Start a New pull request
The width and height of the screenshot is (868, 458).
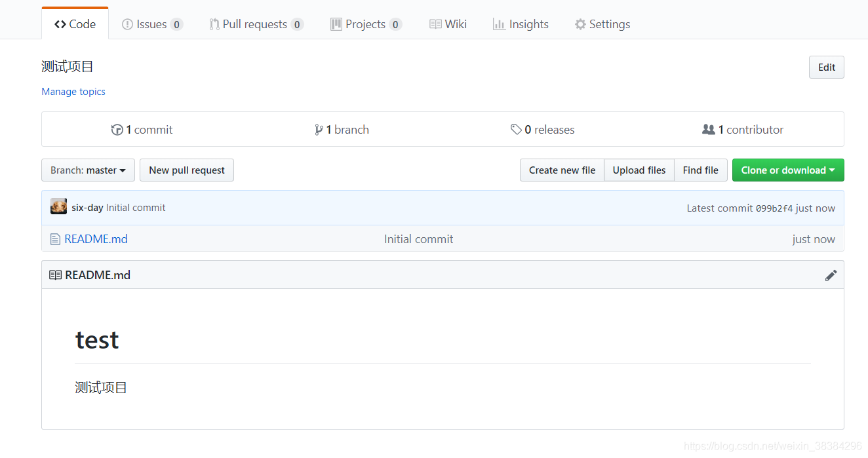(187, 170)
